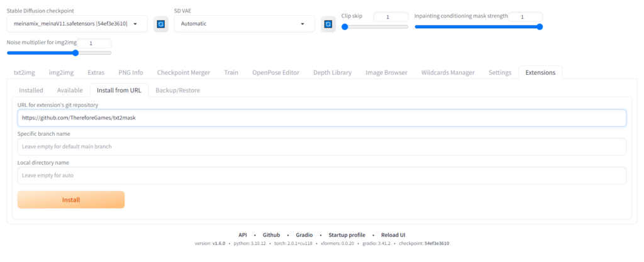The width and height of the screenshot is (644, 262).
Task: Go to the Extras tab
Action: (x=96, y=72)
